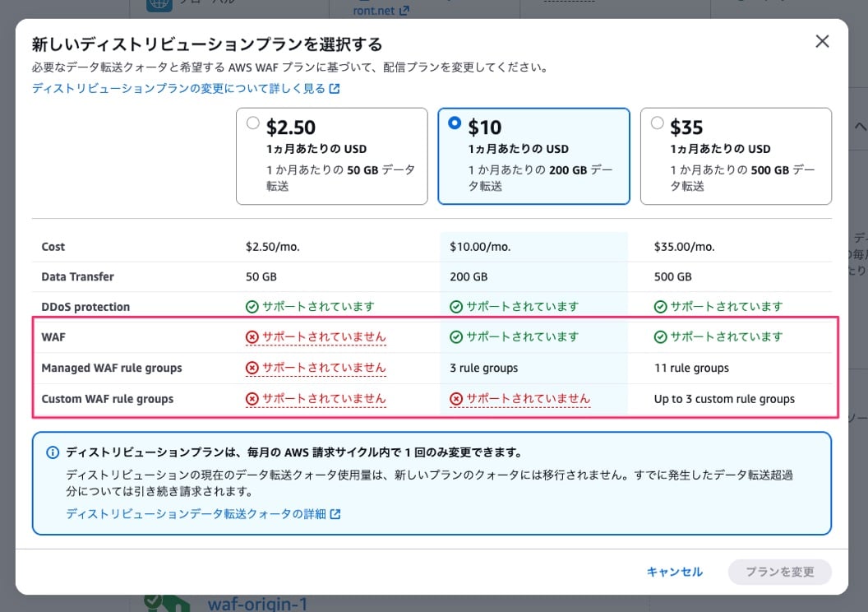Click the WAF supported checkmark in $35 column

pos(660,336)
